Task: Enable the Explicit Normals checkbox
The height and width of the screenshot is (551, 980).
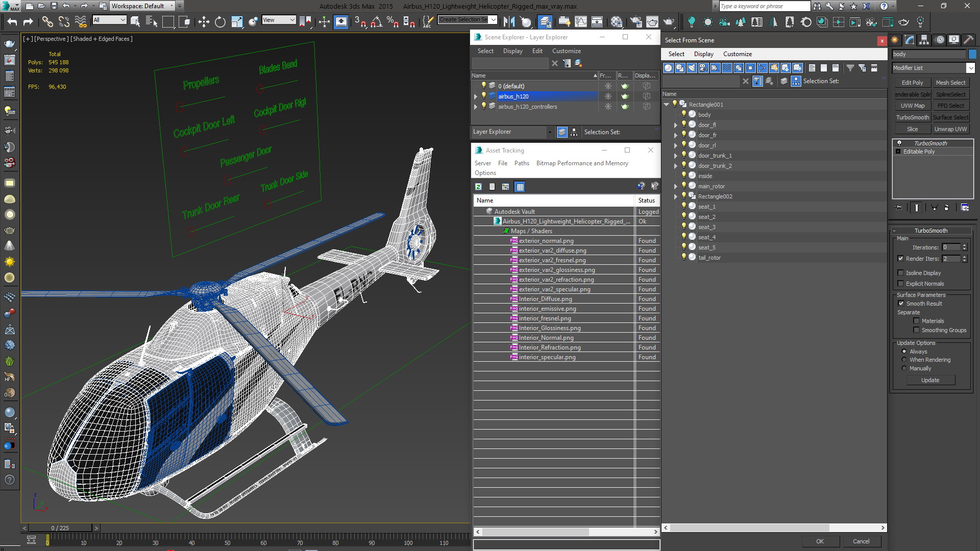Action: pos(901,284)
